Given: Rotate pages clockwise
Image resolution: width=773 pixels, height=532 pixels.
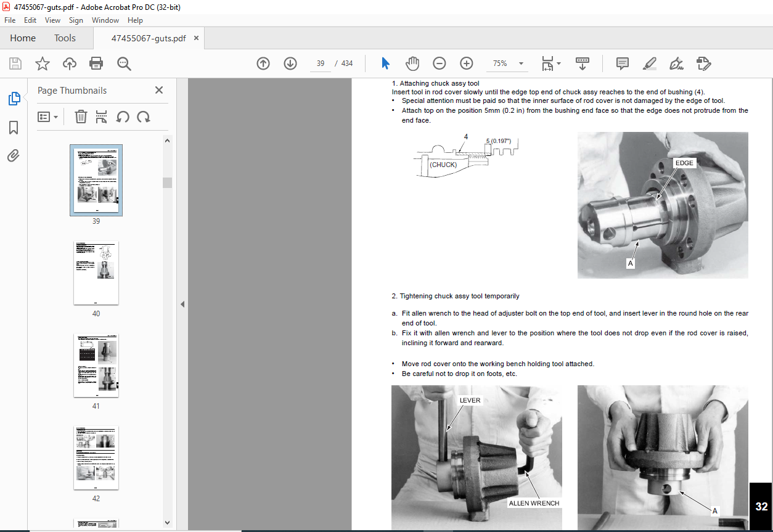Looking at the screenshot, I should tap(144, 117).
